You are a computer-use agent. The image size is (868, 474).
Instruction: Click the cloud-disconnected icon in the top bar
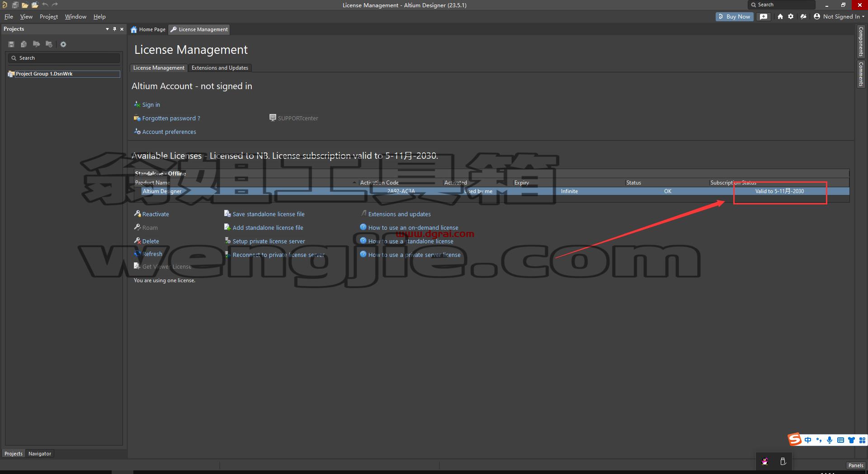[x=803, y=16]
